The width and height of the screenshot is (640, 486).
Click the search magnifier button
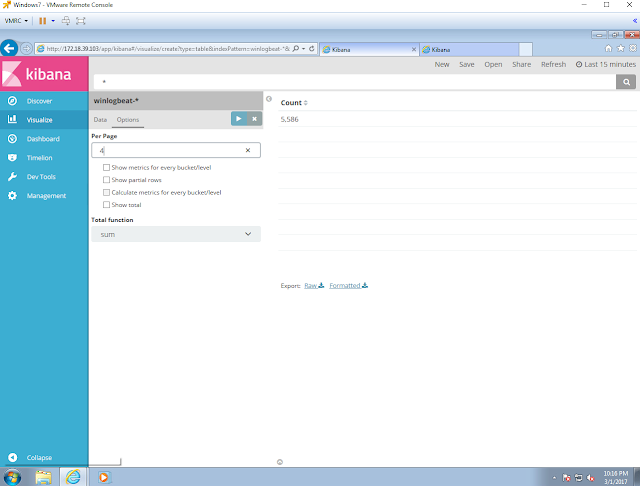click(x=626, y=82)
